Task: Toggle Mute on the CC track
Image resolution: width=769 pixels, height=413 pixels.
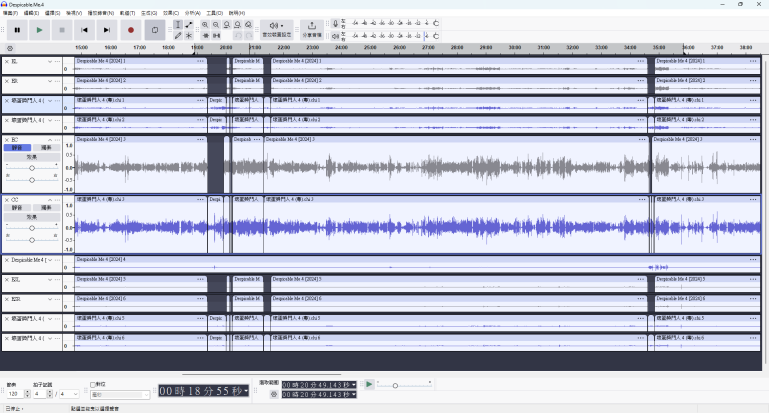Action: (x=17, y=207)
